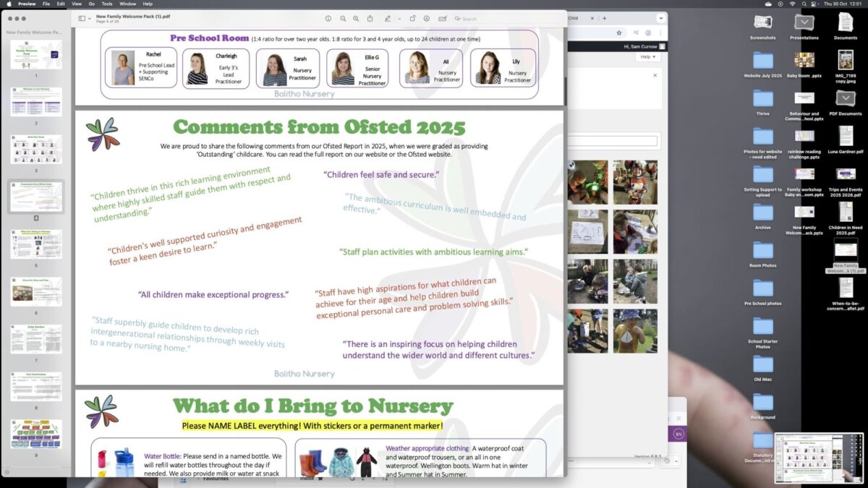Viewport: 868px width, 488px height.
Task: Open the Help dropdown in browser page
Action: (647, 57)
